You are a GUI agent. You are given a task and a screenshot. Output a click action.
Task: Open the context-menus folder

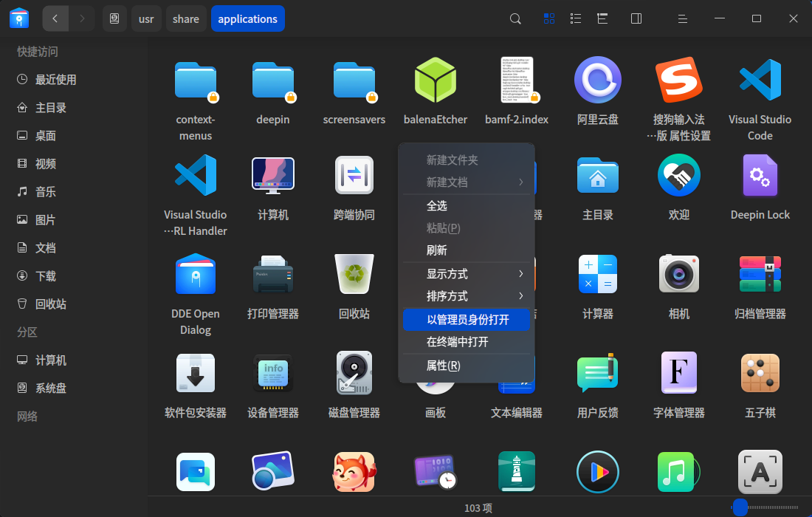point(195,81)
